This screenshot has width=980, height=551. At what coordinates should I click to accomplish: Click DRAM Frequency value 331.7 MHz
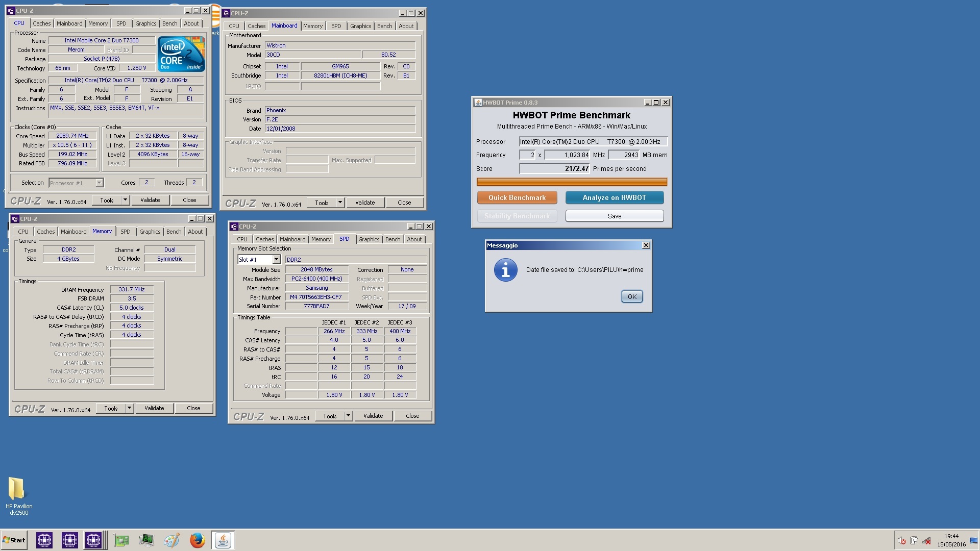click(x=132, y=289)
